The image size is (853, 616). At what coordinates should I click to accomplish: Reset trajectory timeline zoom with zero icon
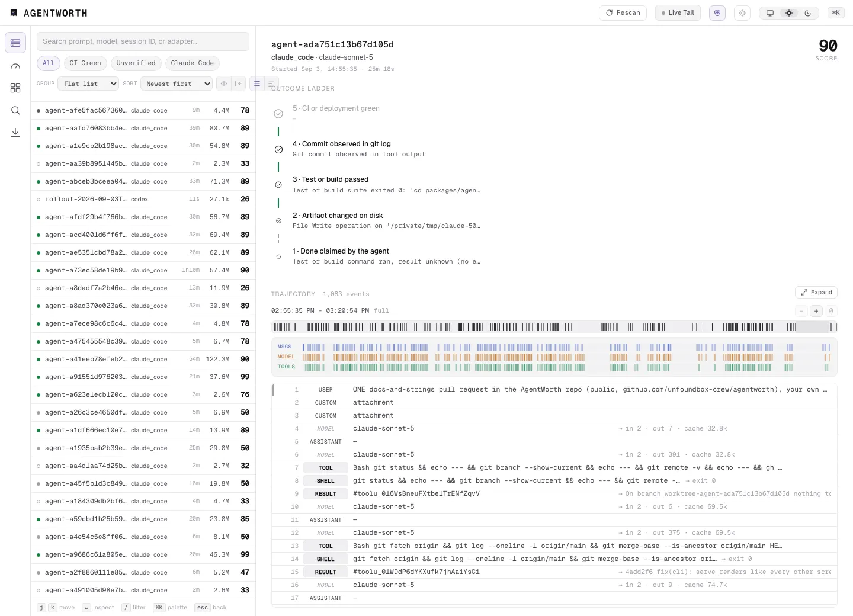pos(831,311)
